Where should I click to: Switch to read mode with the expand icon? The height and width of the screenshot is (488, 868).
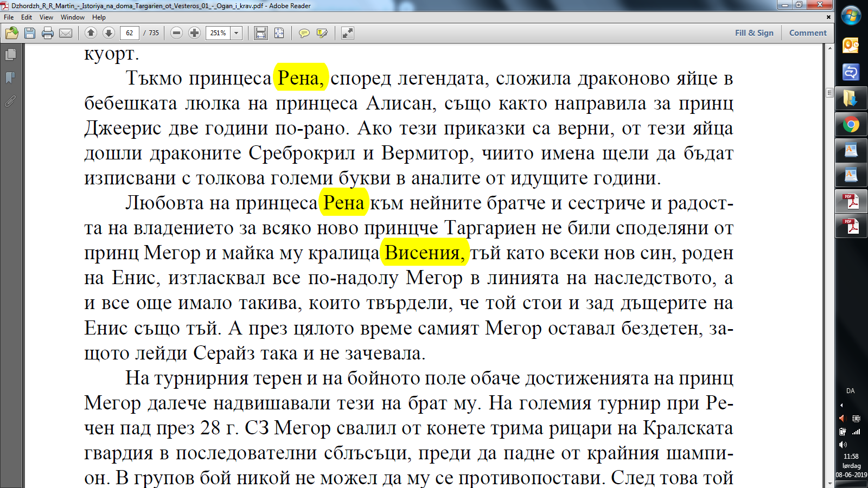click(348, 33)
